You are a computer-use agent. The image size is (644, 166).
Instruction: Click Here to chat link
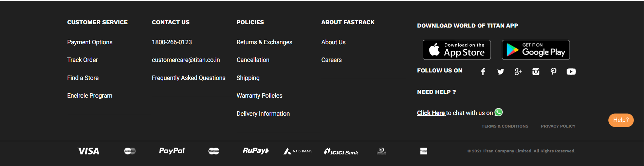(431, 113)
